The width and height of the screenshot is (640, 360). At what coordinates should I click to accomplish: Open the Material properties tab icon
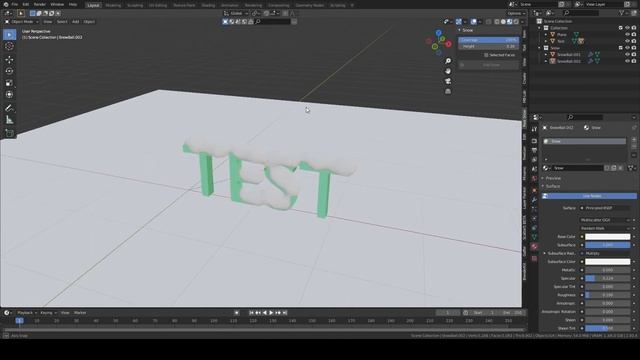coord(534,247)
